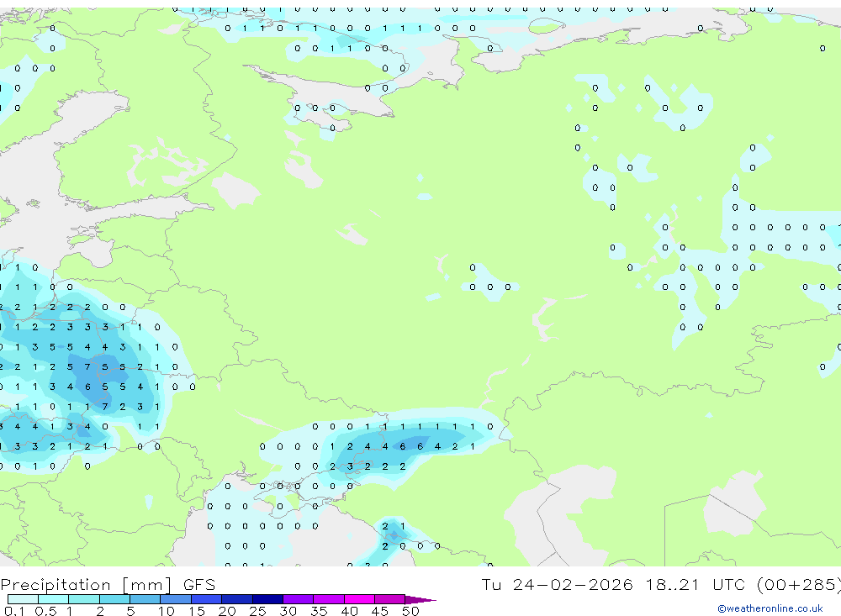Click the '35' legend label
841x616 pixels.
[x=319, y=611]
